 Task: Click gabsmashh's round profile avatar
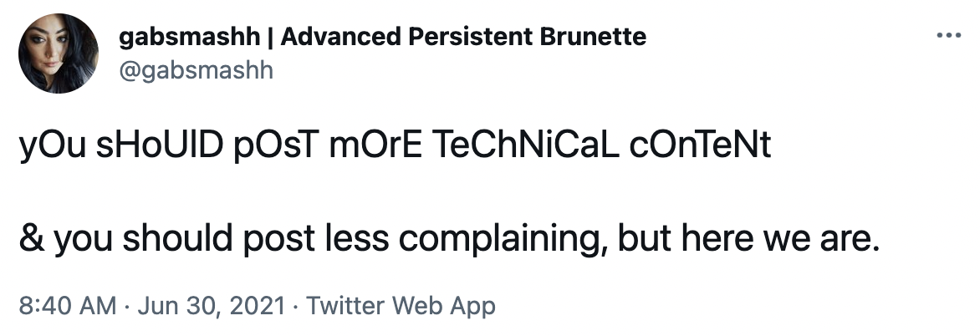pyautogui.click(x=59, y=53)
